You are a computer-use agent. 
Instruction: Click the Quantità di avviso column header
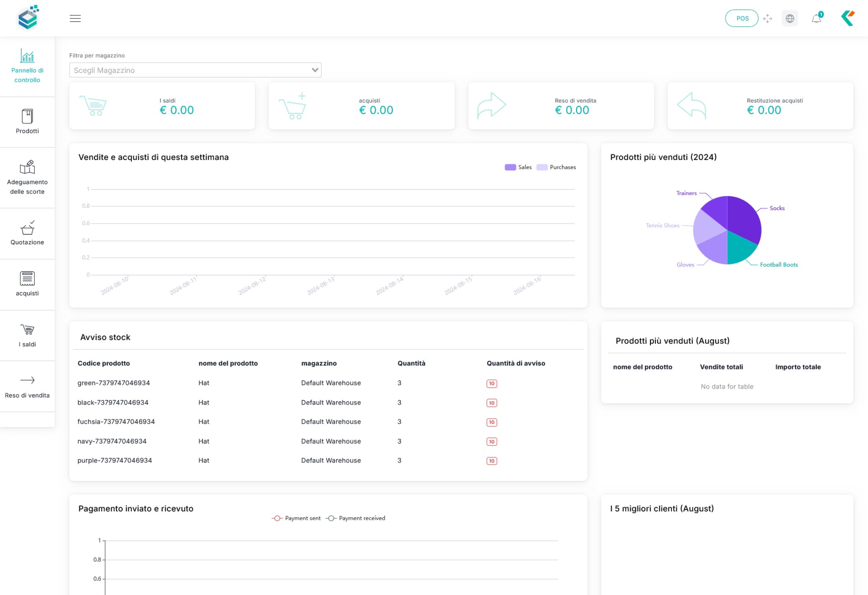tap(516, 363)
